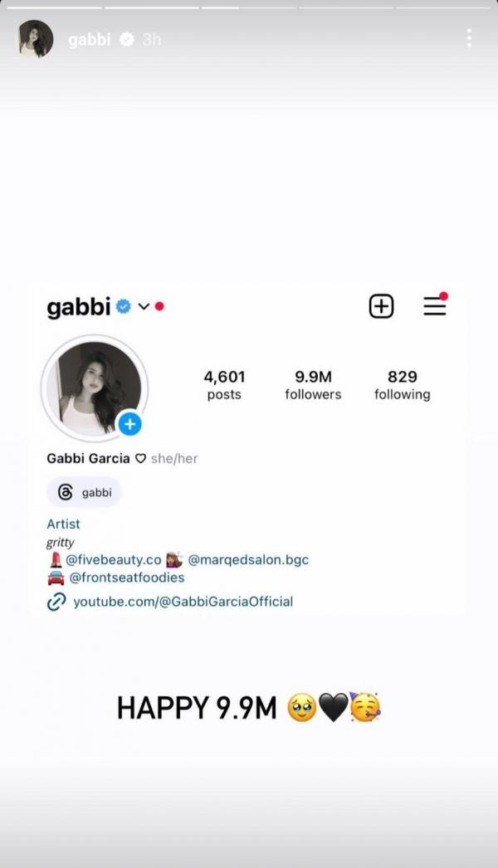Click the chain link icon beside YouTube URL
Viewport: 498px width, 868px height.
coord(56,602)
